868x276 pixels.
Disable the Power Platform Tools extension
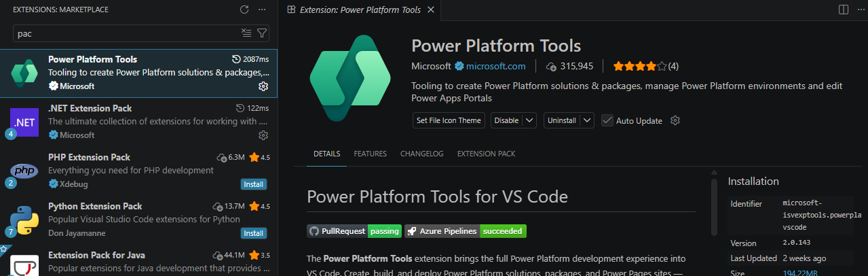[506, 120]
